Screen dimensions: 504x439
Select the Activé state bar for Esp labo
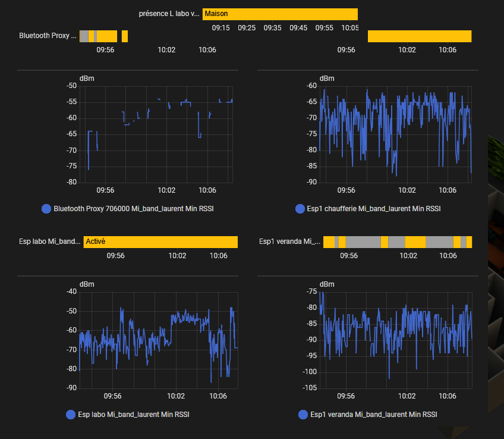tap(160, 242)
